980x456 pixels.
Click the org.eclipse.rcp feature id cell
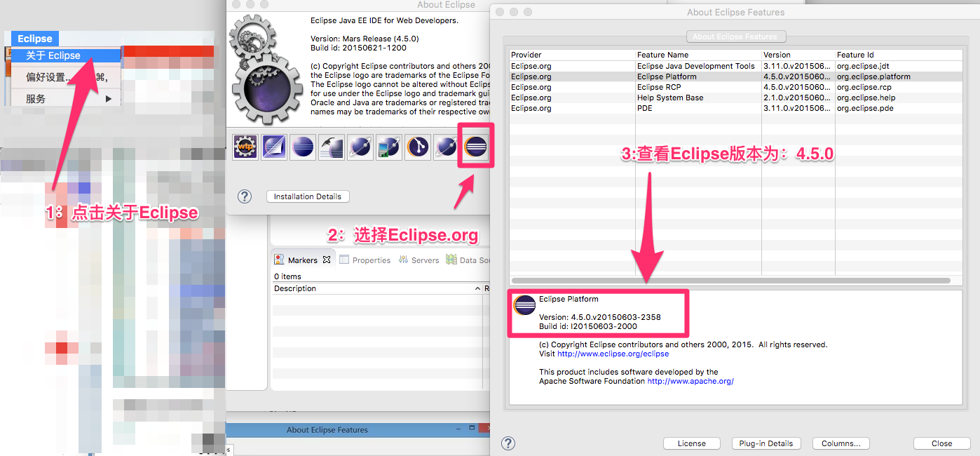click(x=864, y=87)
